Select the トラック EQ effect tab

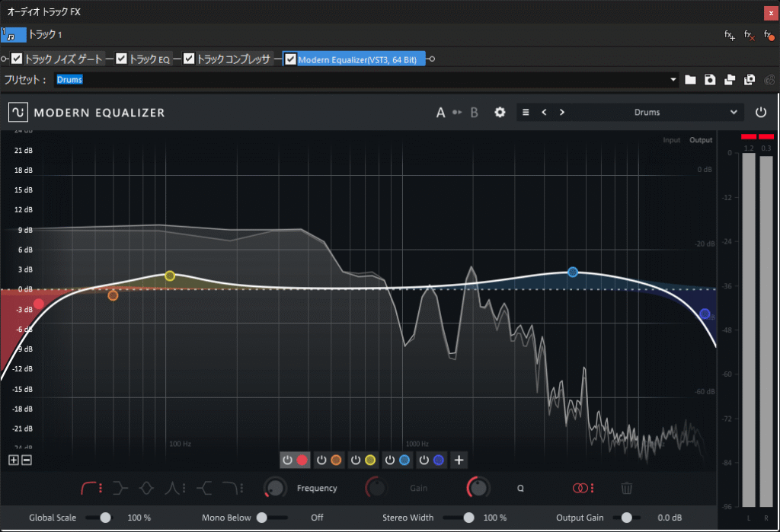149,59
